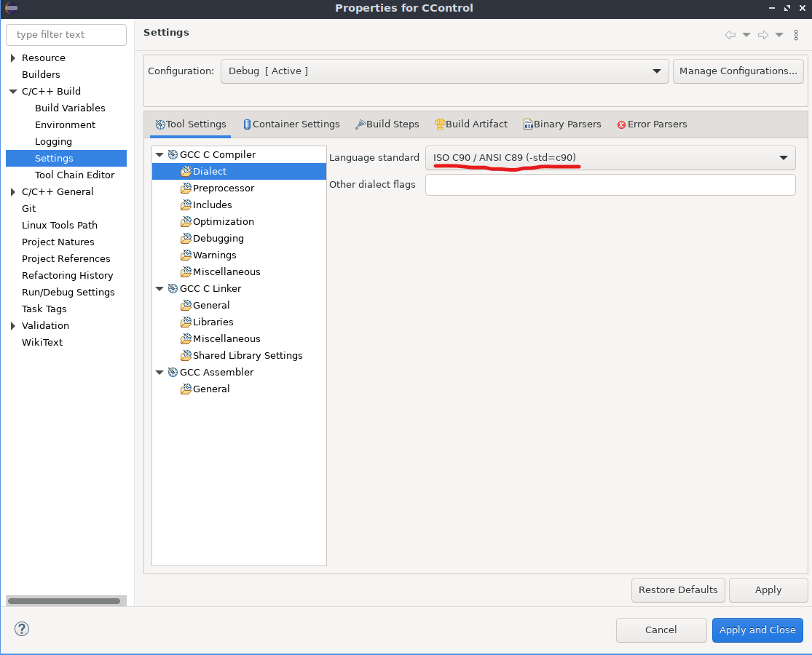The image size is (812, 655).
Task: Click the Help question mark icon
Action: [21, 629]
